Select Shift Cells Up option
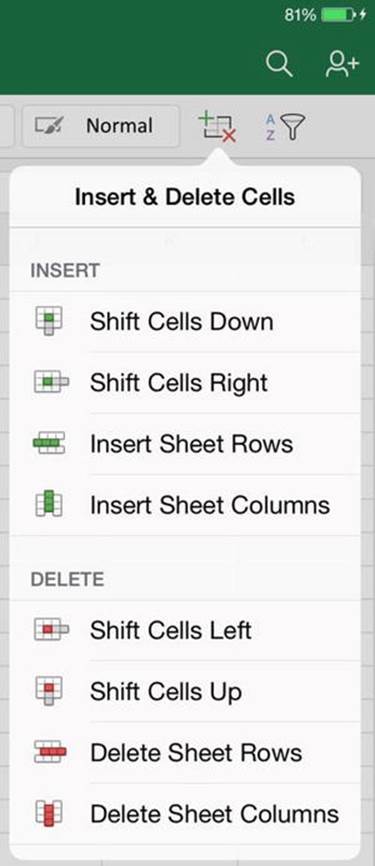 pos(185,691)
